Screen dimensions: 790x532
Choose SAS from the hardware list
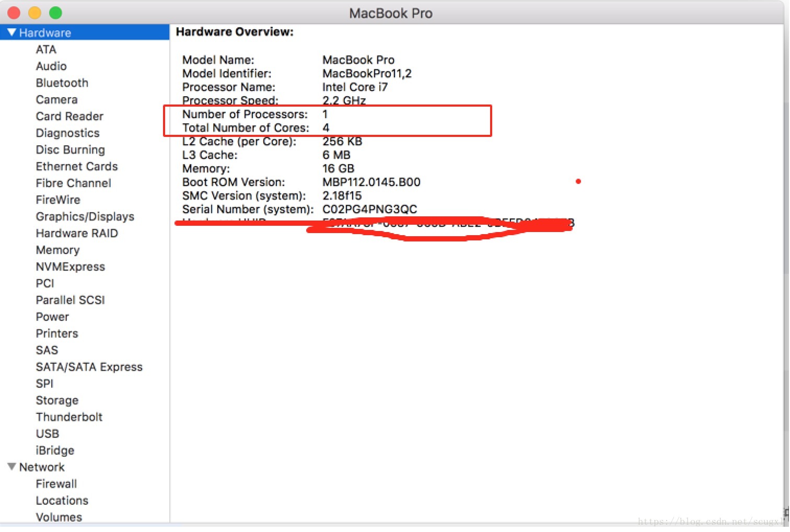pyautogui.click(x=47, y=350)
